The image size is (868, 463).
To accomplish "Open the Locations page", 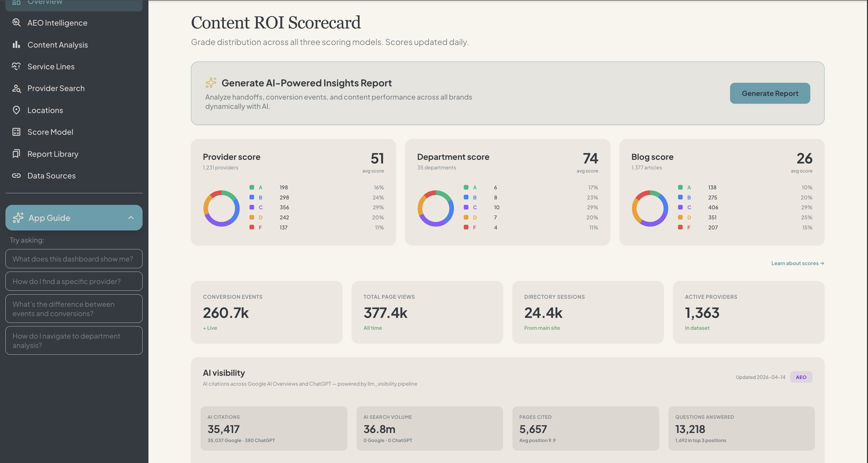I will tap(74, 110).
